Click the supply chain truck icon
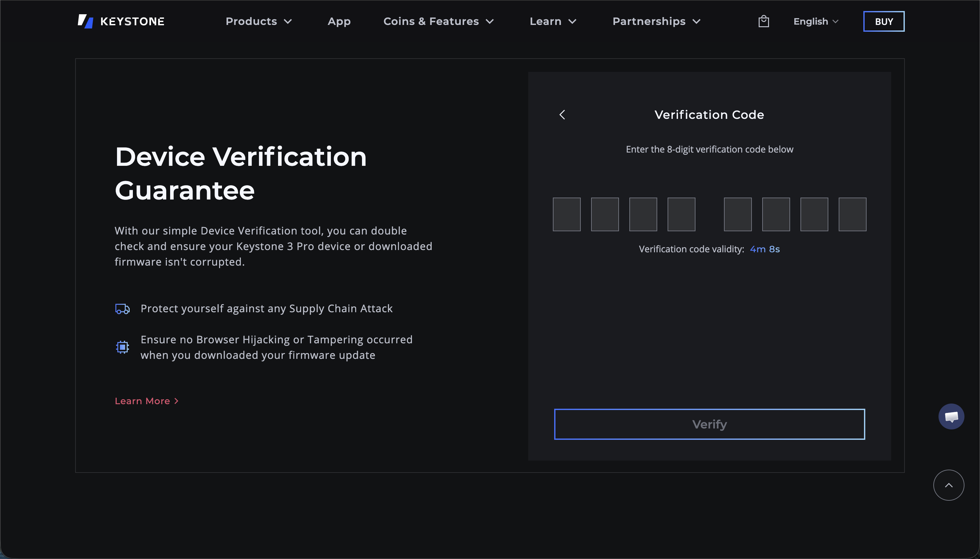Image resolution: width=980 pixels, height=559 pixels. coord(122,309)
